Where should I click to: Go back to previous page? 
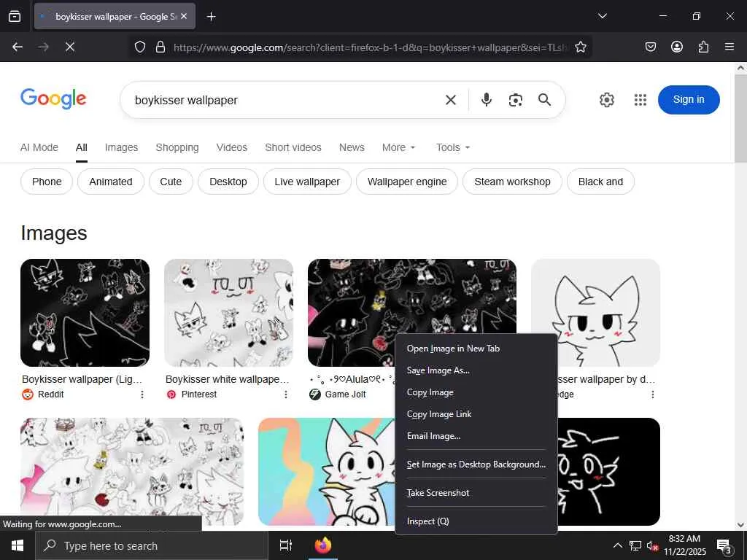coord(18,47)
